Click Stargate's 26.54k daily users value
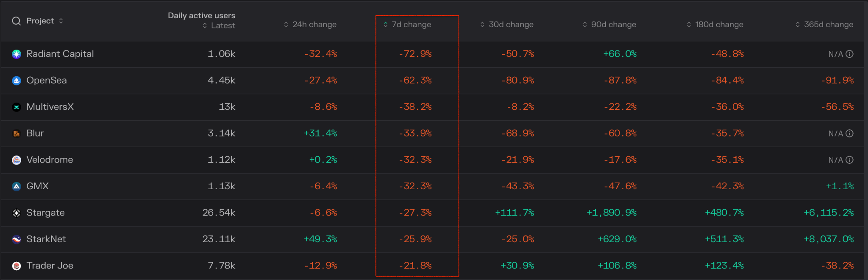 pyautogui.click(x=219, y=213)
